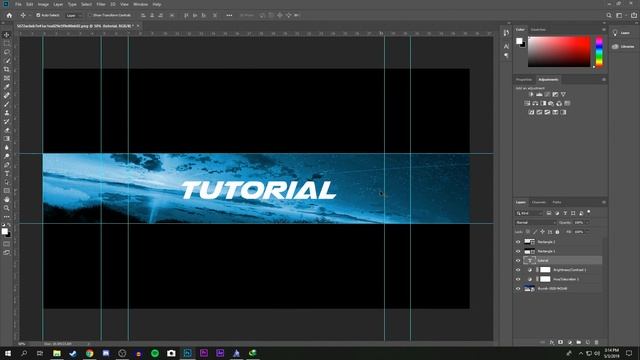Switch to the Properties tab

[524, 80]
